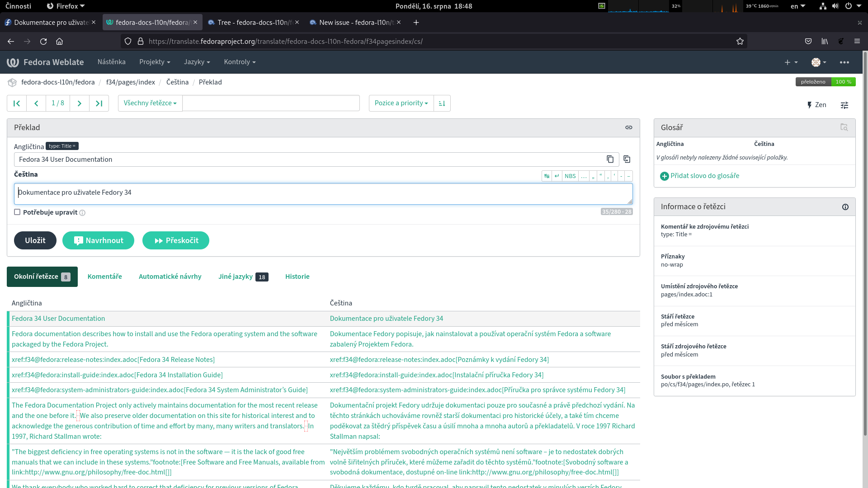
Task: Open the Firefox application menu in top bar
Action: click(x=66, y=6)
